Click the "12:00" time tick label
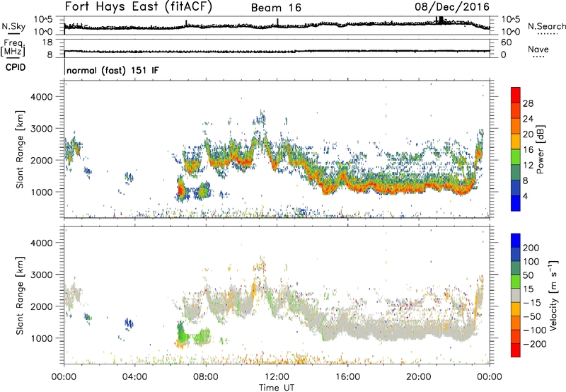566x392 pixels. tap(277, 377)
